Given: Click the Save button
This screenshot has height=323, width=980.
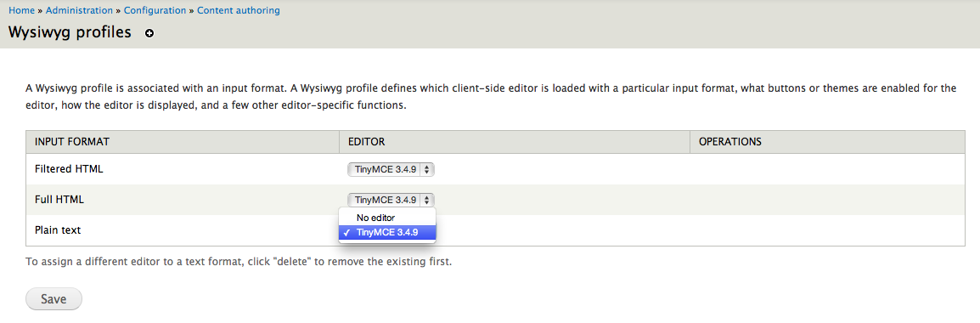Looking at the screenshot, I should tap(54, 299).
